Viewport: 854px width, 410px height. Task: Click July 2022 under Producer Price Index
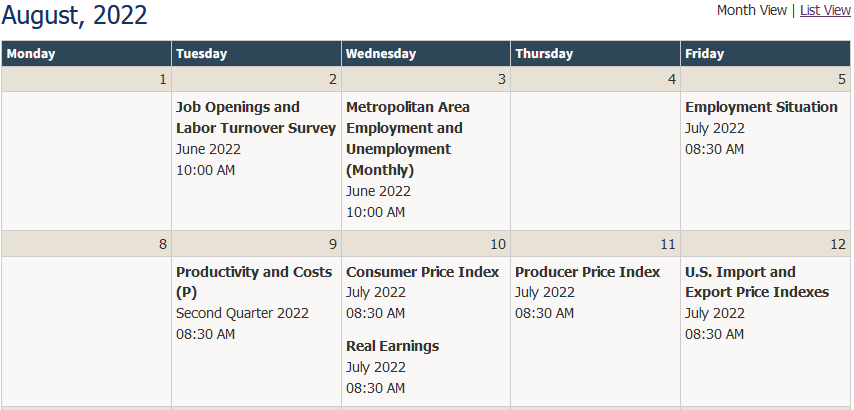tap(545, 292)
